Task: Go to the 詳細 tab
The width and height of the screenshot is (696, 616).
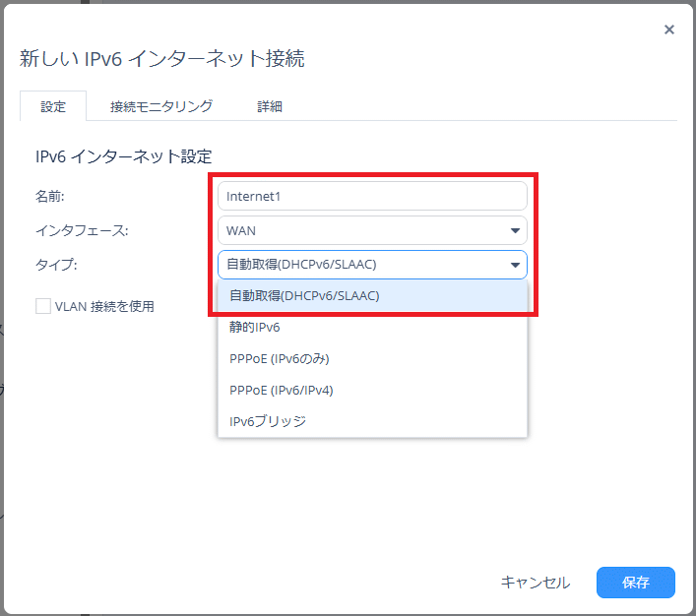Action: pos(270,106)
